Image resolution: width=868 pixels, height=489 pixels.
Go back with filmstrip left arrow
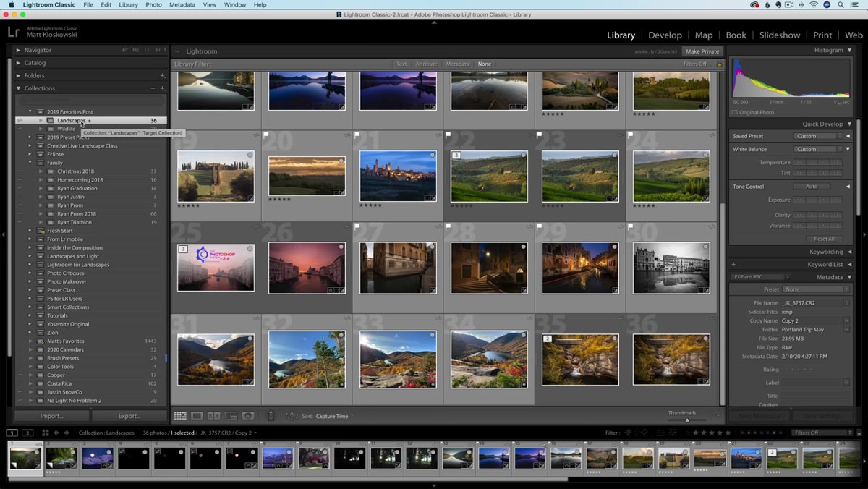[x=56, y=433]
